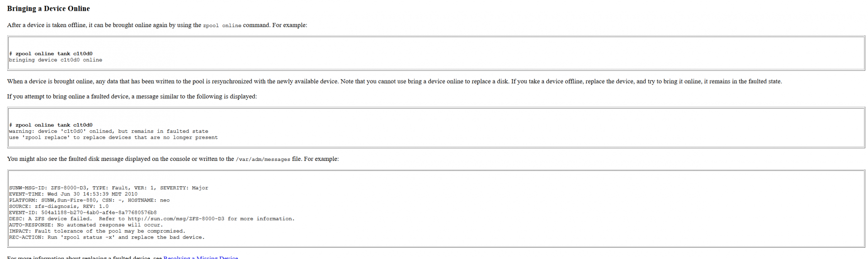Open the Resolving a Missing Device link

point(200,257)
